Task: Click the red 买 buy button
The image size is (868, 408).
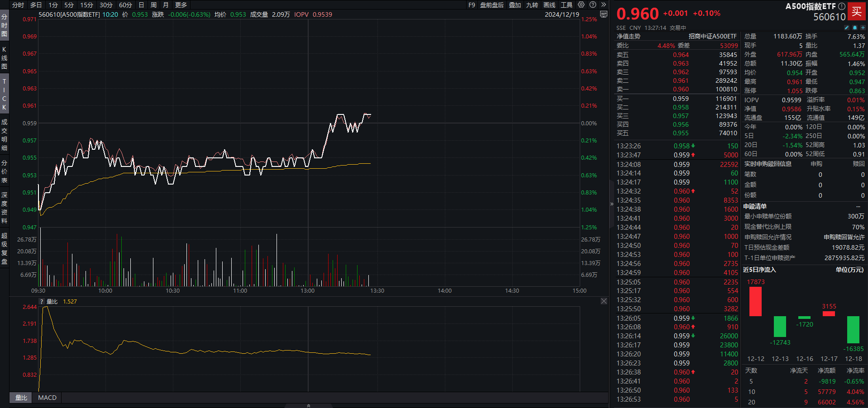Action: [857, 12]
